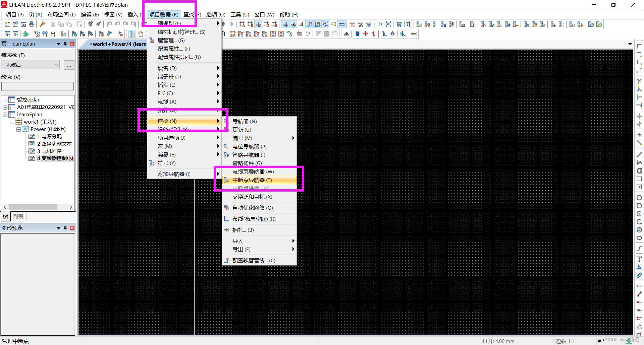644x345 pixels.
Task: Open the document tab list dropdown arrow
Action: click(630, 44)
